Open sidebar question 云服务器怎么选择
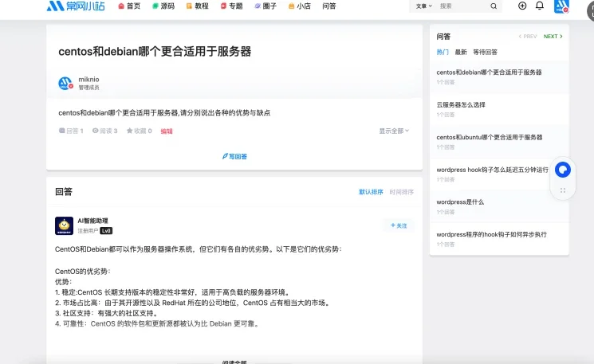Viewport: 594px width, 364px height. tap(461, 105)
